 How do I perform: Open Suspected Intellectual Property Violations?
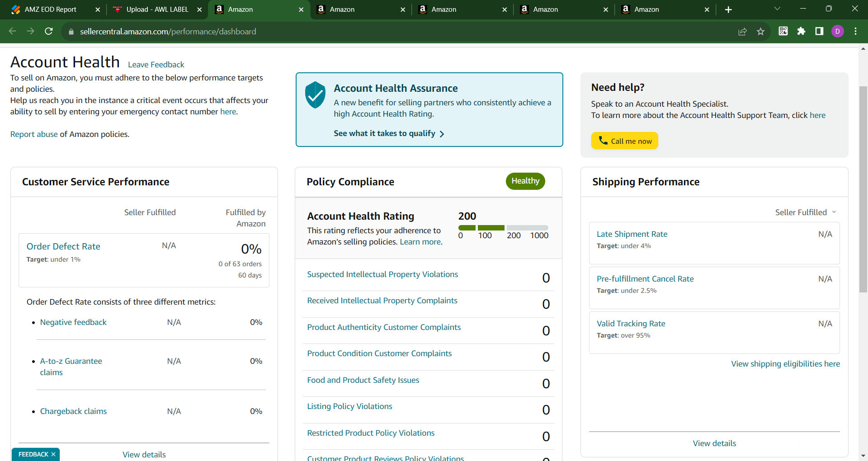click(x=382, y=274)
